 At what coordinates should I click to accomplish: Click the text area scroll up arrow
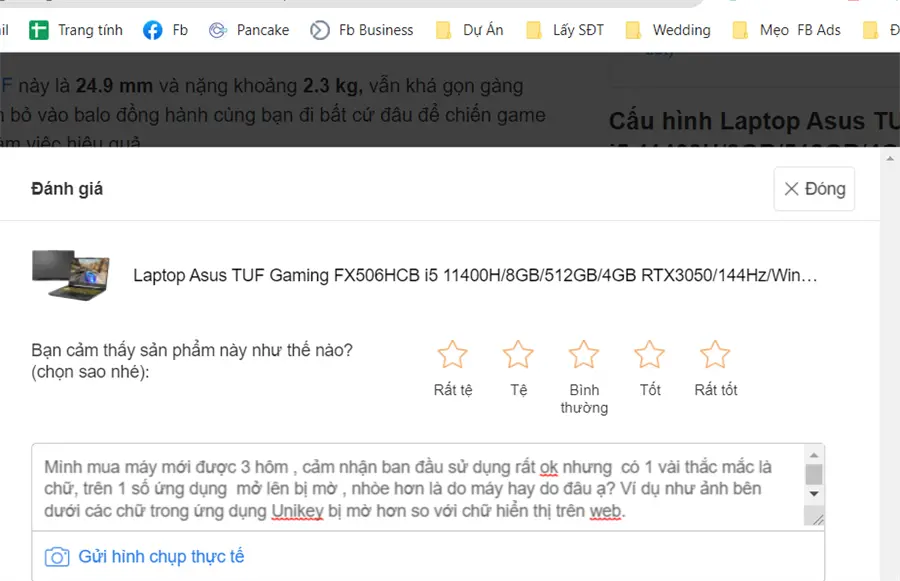coord(814,455)
